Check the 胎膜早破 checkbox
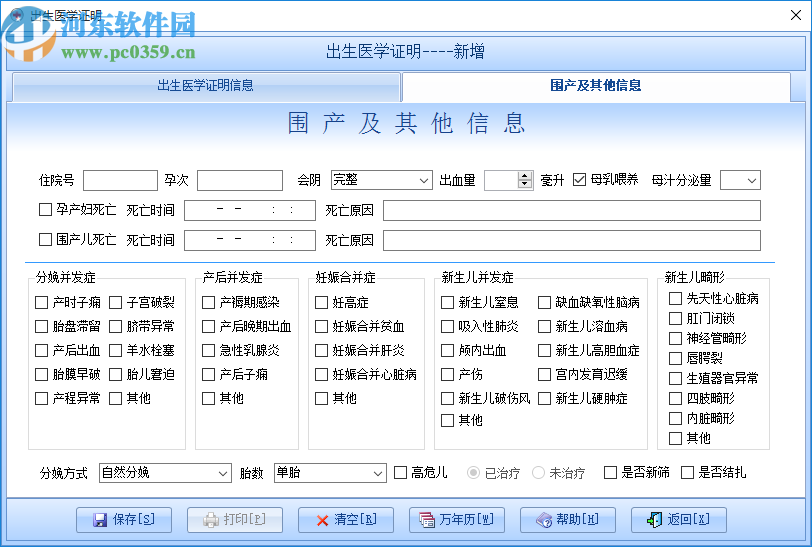The width and height of the screenshot is (812, 547). tap(41, 375)
